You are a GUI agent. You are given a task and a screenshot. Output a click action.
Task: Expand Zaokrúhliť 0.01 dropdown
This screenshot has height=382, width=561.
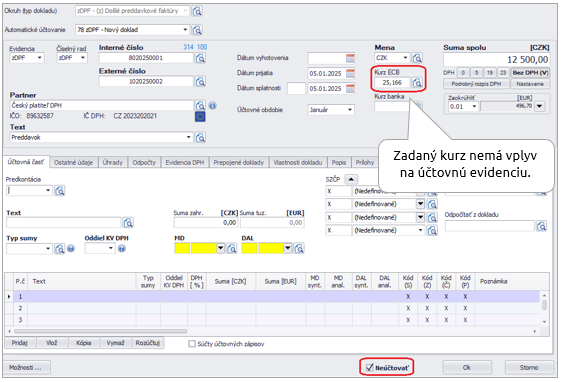coord(474,107)
